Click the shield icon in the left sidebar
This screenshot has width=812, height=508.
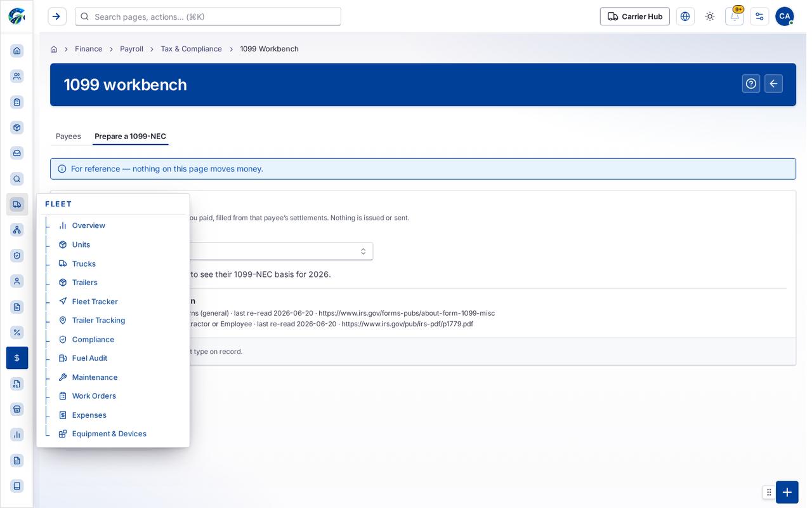click(x=17, y=255)
